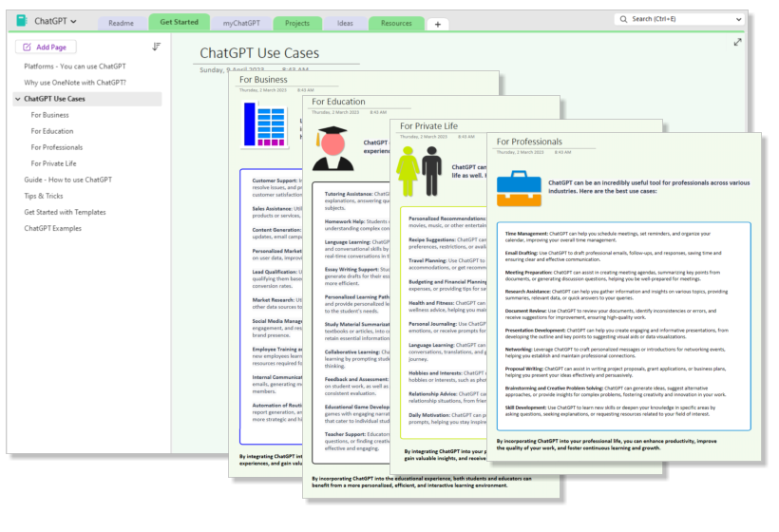Expand the search scope dropdown arrow
The width and height of the screenshot is (779, 532).
[738, 19]
